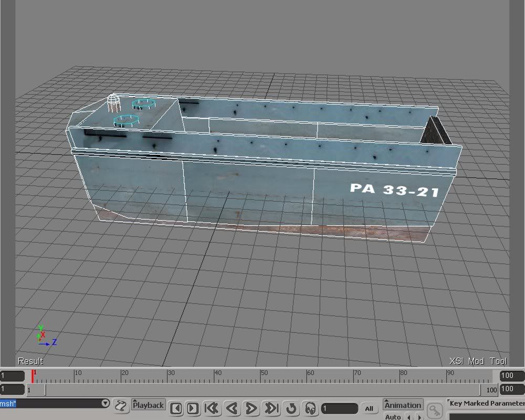Toggle the All playback mode button

(x=369, y=408)
